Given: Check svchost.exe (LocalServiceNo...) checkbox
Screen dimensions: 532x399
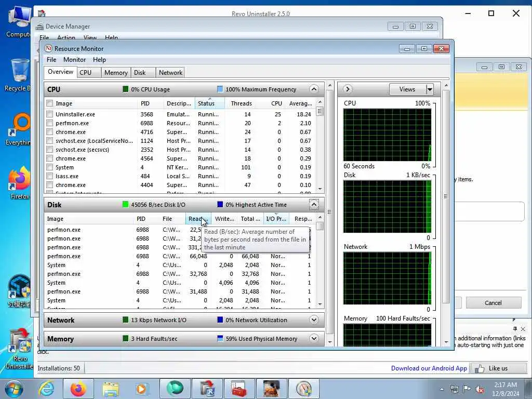Looking at the screenshot, I should tap(50, 141).
